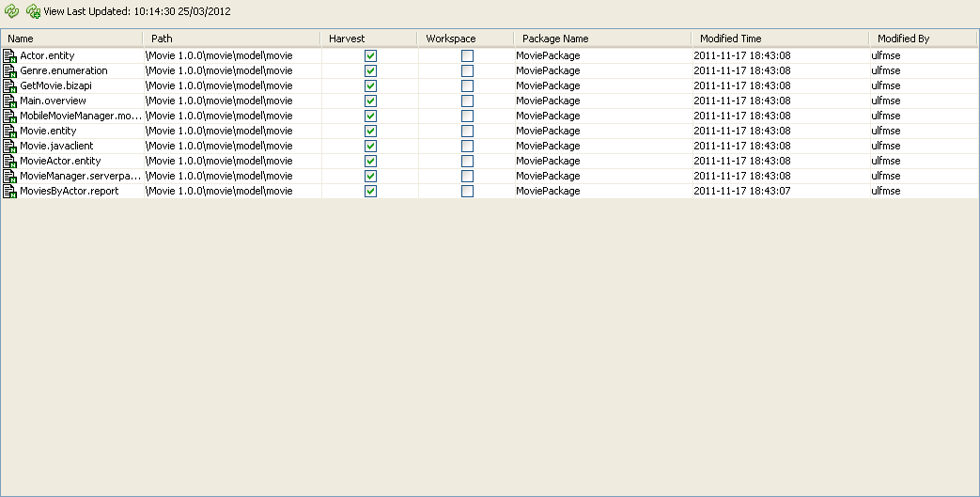Viewport: 980px width, 497px height.
Task: Click the refresh view icon in toolbar
Action: click(x=12, y=11)
